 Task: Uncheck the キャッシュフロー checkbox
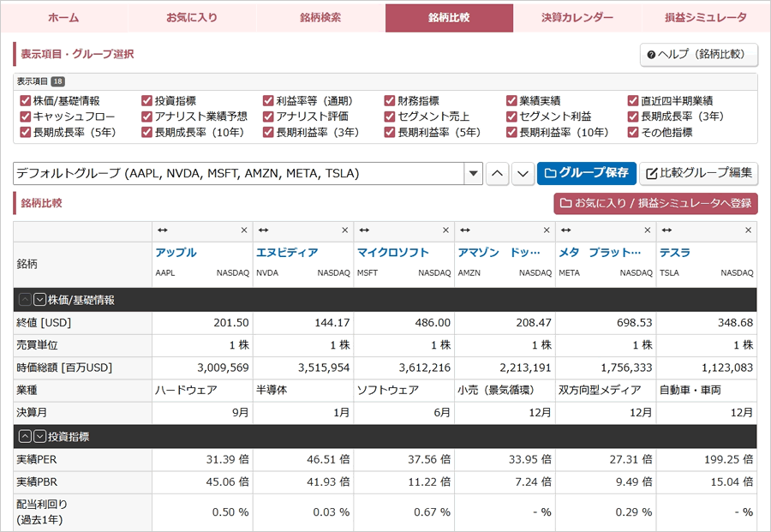(26, 117)
